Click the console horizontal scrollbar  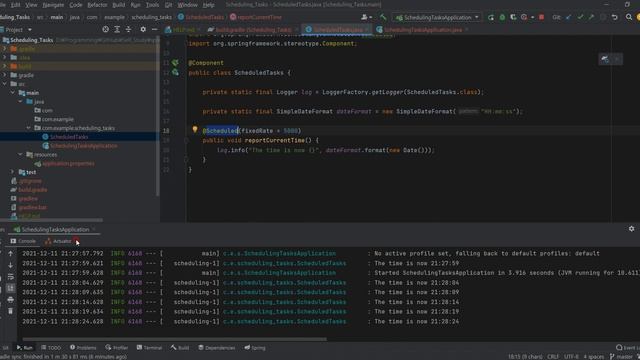[174, 339]
